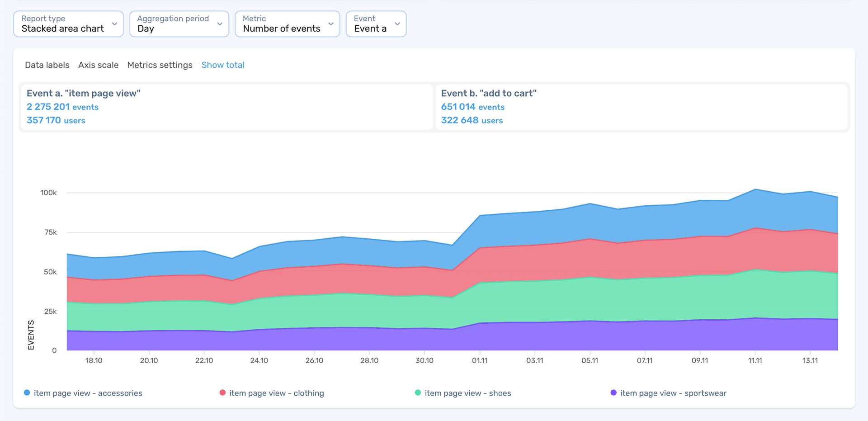Viewport: 868px width, 421px height.
Task: Toggle accessories series blue legend dot
Action: [x=27, y=393]
